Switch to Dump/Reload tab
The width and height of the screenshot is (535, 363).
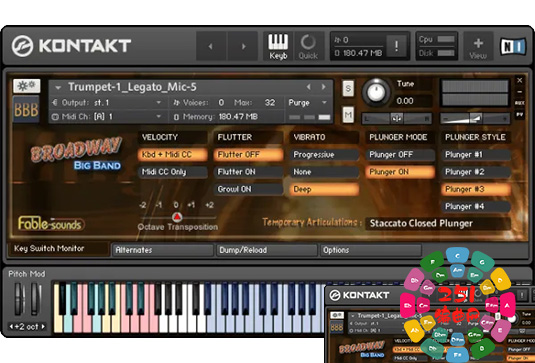(267, 250)
